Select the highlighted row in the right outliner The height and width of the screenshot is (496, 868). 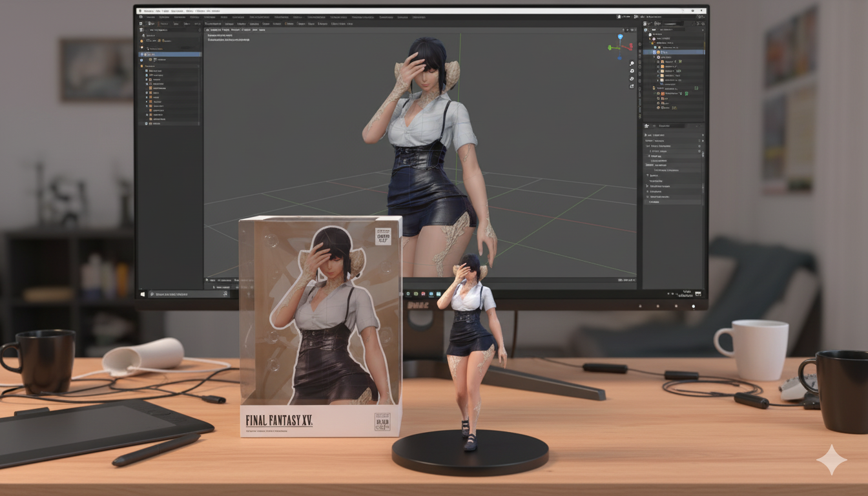[674, 52]
